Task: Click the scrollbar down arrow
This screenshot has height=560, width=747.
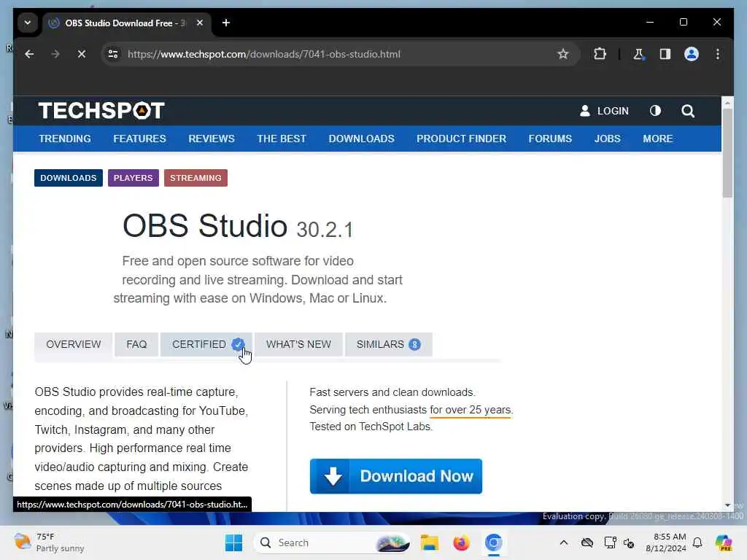Action: pos(727,505)
